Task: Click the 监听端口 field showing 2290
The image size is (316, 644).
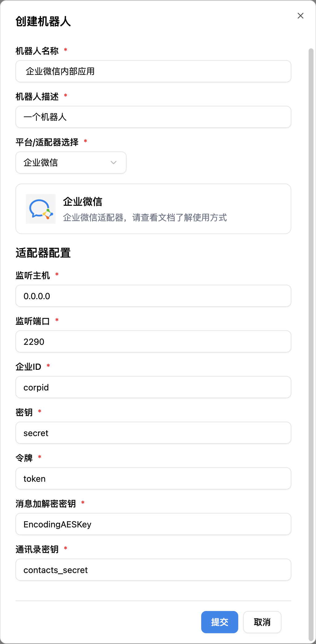Action: [153, 341]
